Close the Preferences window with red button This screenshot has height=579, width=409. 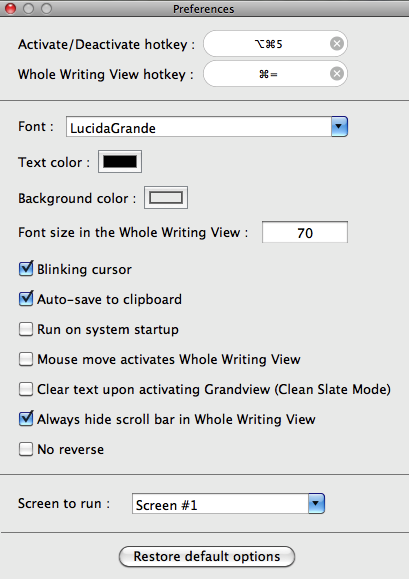(10, 8)
